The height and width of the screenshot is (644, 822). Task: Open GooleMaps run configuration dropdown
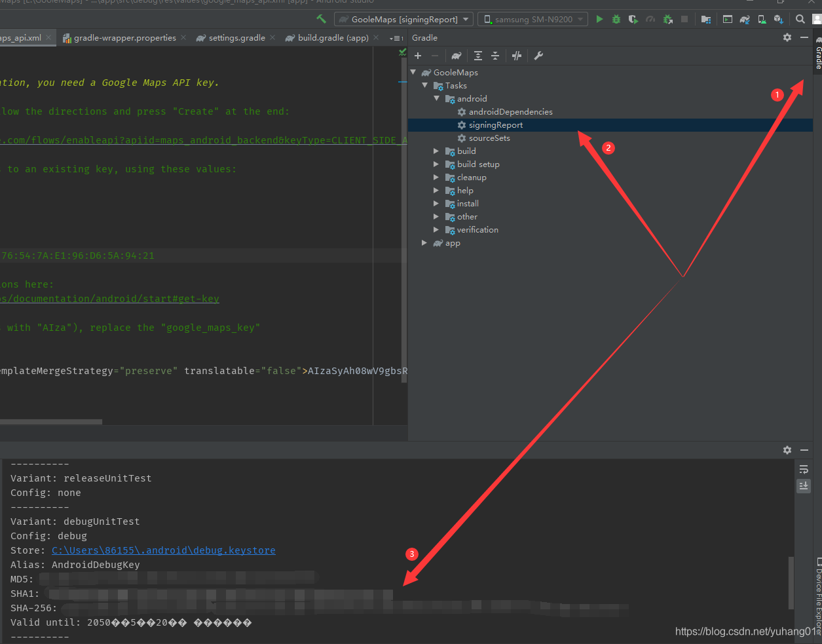click(404, 20)
